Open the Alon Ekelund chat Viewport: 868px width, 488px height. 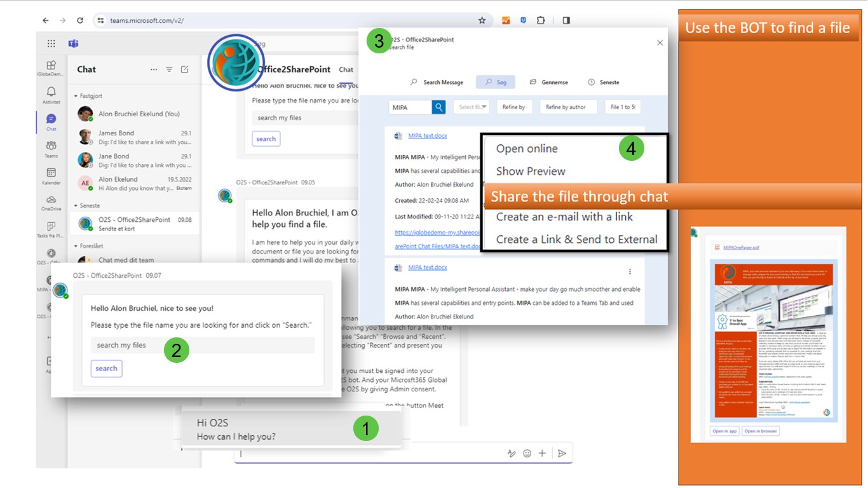click(x=133, y=184)
